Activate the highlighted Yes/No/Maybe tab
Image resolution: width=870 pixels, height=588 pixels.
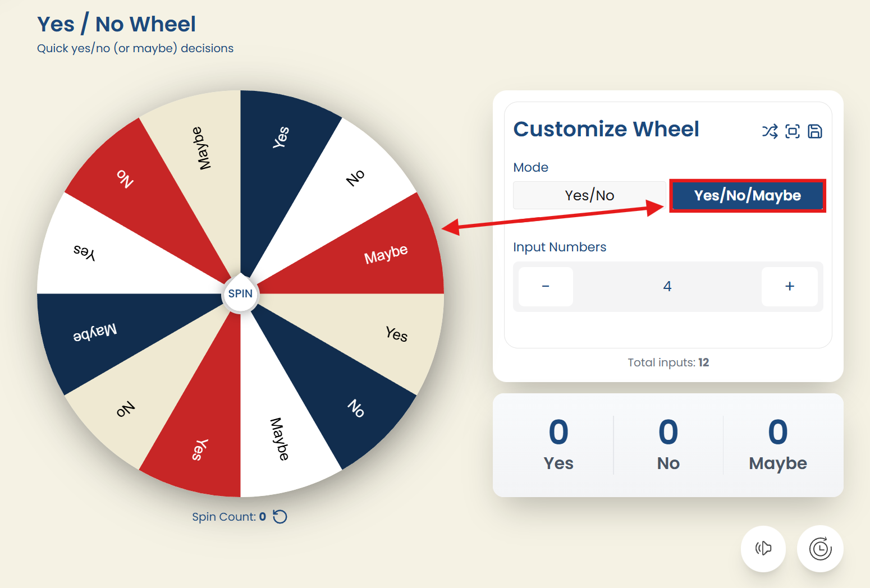(747, 196)
